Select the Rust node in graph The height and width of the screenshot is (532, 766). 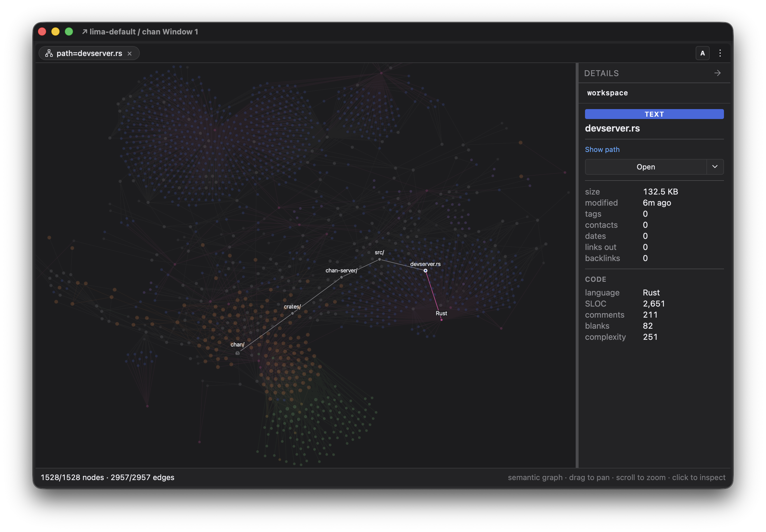coord(441,320)
